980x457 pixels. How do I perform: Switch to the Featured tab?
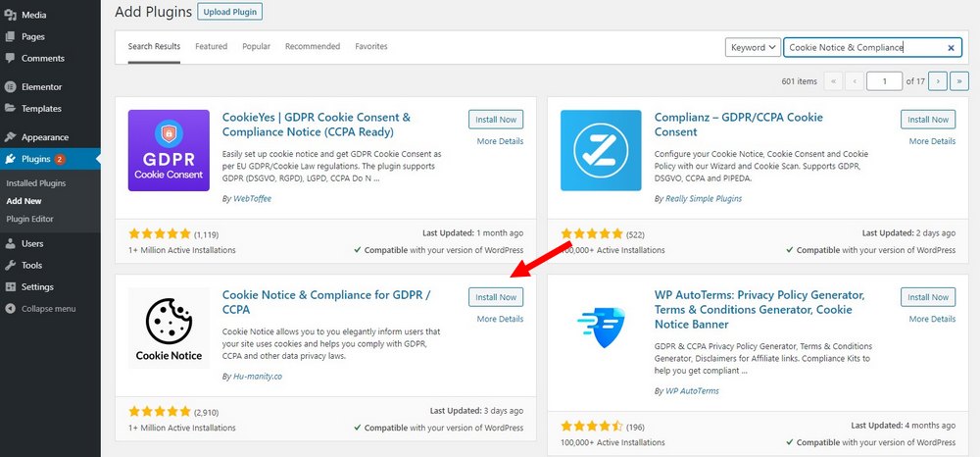click(x=212, y=46)
